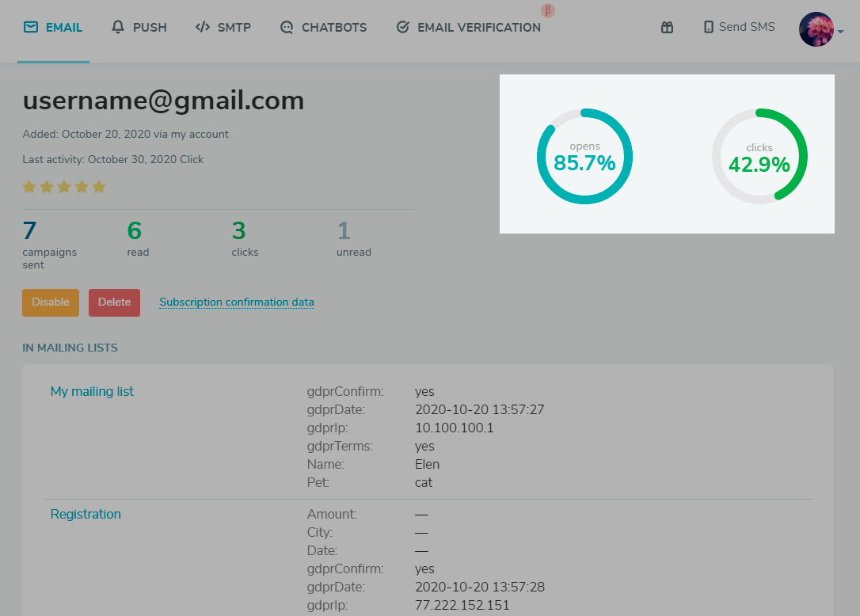The image size is (860, 616).
Task: Open the gift box icon
Action: click(667, 27)
